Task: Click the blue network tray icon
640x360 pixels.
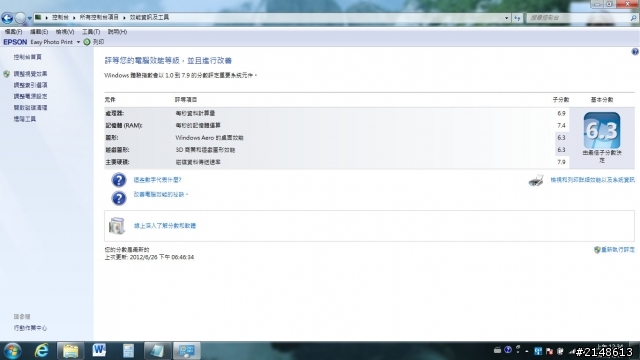Action: pyautogui.click(x=538, y=351)
